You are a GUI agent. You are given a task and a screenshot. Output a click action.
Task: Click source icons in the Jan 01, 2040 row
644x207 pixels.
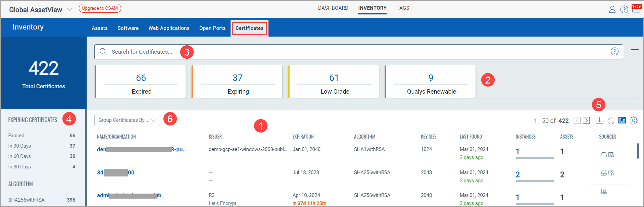(607, 155)
